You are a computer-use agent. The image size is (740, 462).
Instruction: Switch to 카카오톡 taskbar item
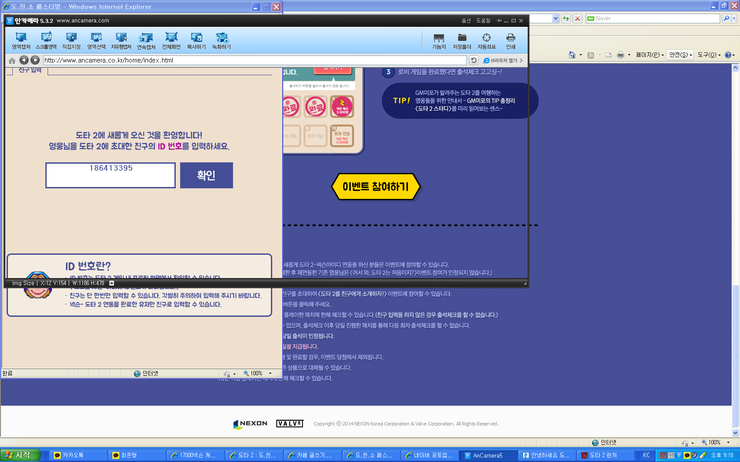[76, 455]
